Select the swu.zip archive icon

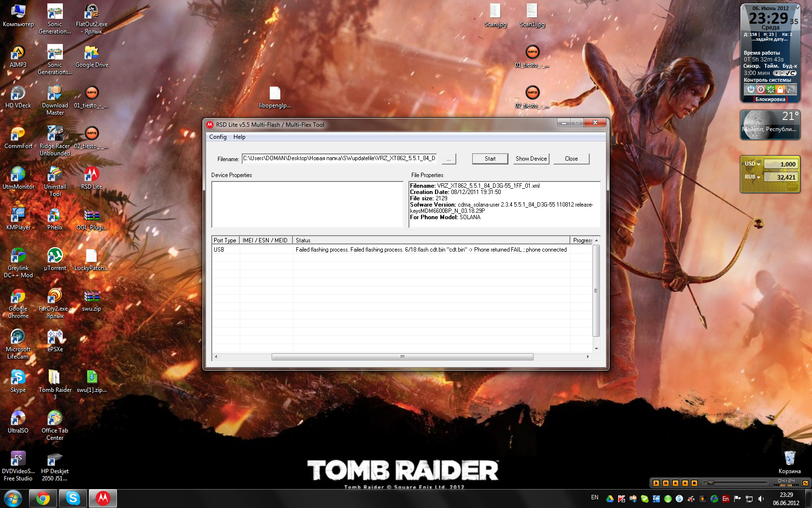pos(92,300)
